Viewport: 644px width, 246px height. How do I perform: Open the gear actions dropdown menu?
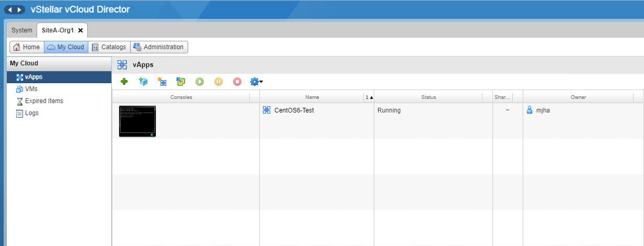coord(256,82)
